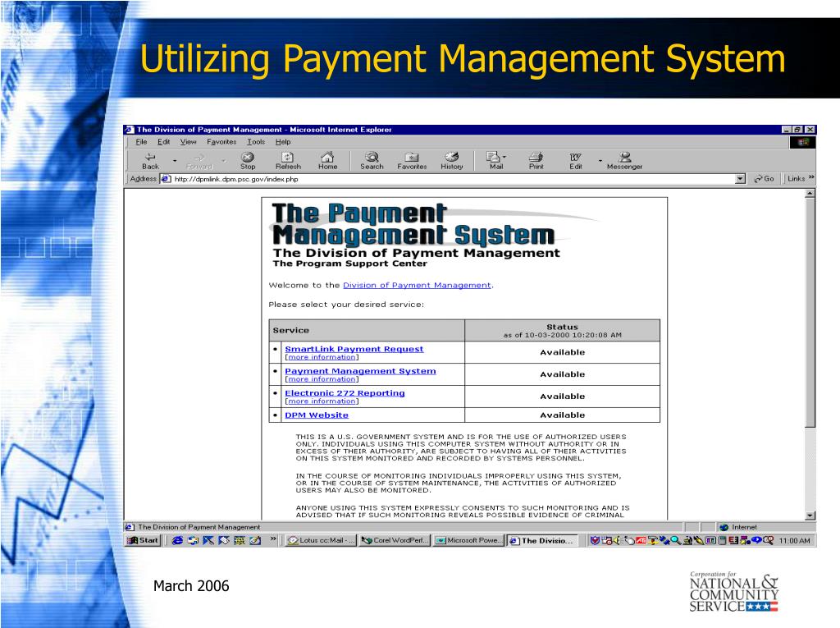
Task: Click the page icon in address bar
Action: point(166,179)
